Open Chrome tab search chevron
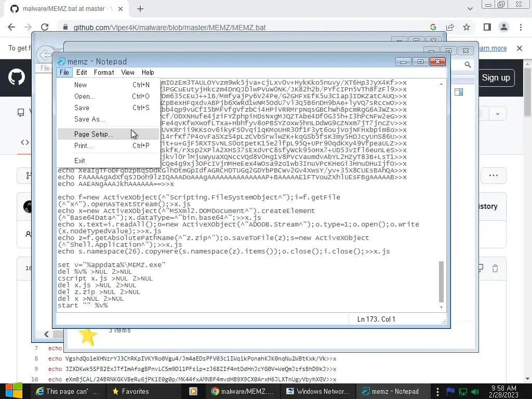This screenshot has height=399, width=532. click(x=470, y=9)
